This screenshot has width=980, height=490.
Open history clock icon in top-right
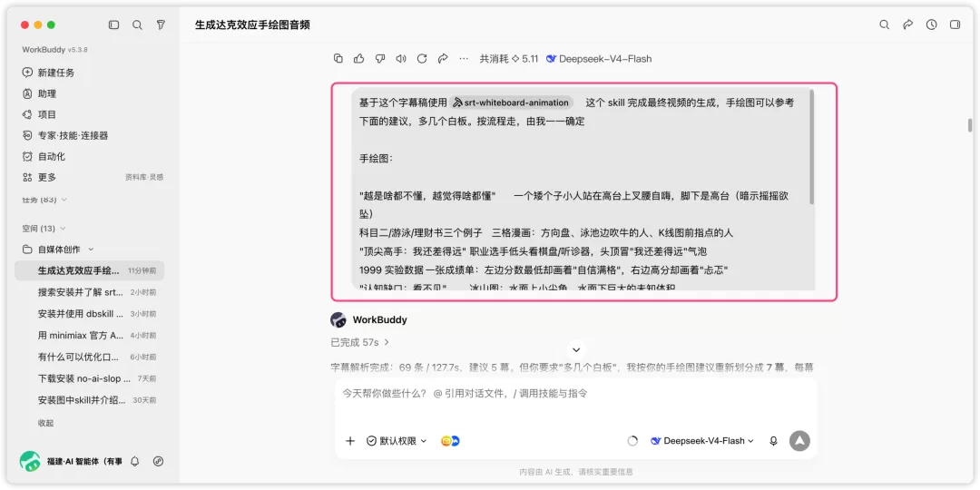[931, 25]
